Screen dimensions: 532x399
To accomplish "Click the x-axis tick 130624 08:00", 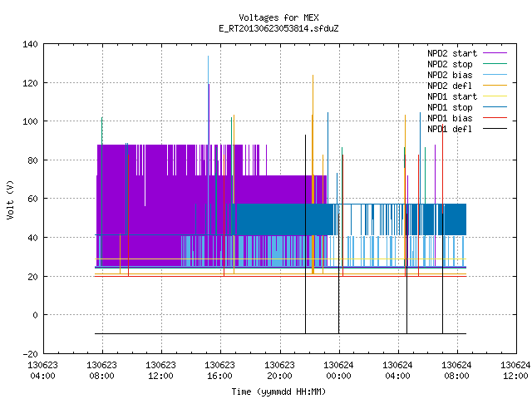I will point(456,371).
